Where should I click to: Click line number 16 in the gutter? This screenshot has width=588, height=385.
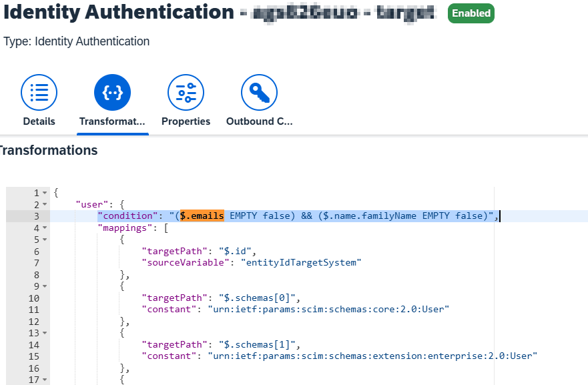click(34, 368)
